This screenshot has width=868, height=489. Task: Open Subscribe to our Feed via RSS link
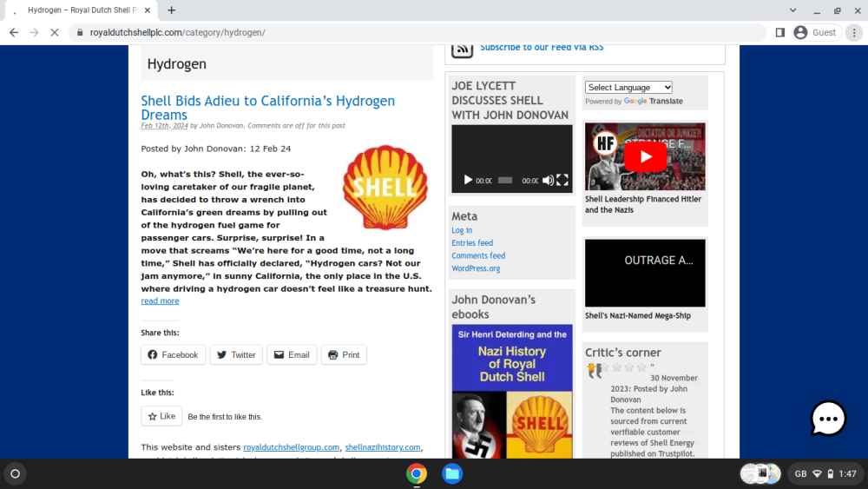542,48
